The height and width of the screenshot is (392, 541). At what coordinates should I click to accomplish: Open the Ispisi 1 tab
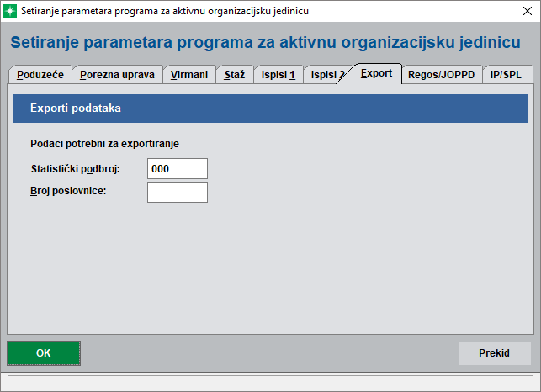coord(277,75)
